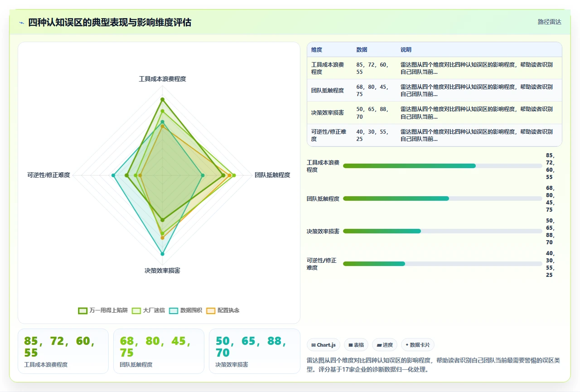Viewport: 580px width, 392px height.
Task: Click table data cell 68, 80, 45, 75
Action: click(x=374, y=90)
